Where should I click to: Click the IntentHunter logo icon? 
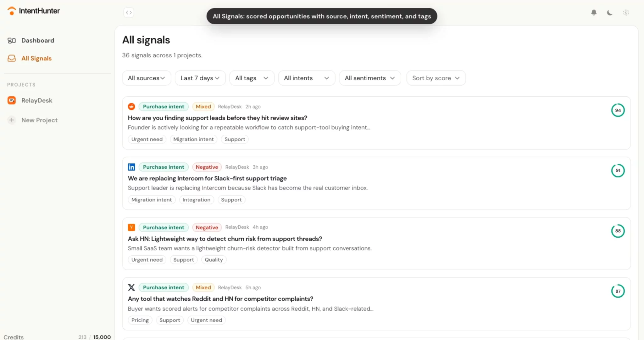[12, 11]
